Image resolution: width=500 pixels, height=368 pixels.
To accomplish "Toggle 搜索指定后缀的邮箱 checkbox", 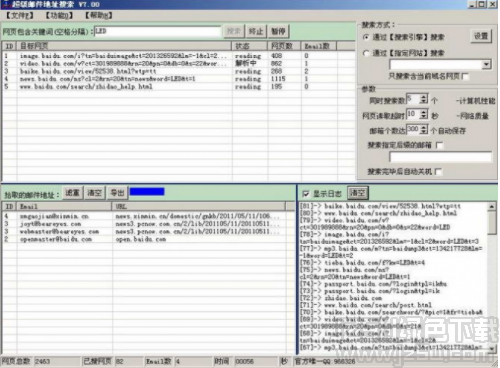I will pos(439,145).
